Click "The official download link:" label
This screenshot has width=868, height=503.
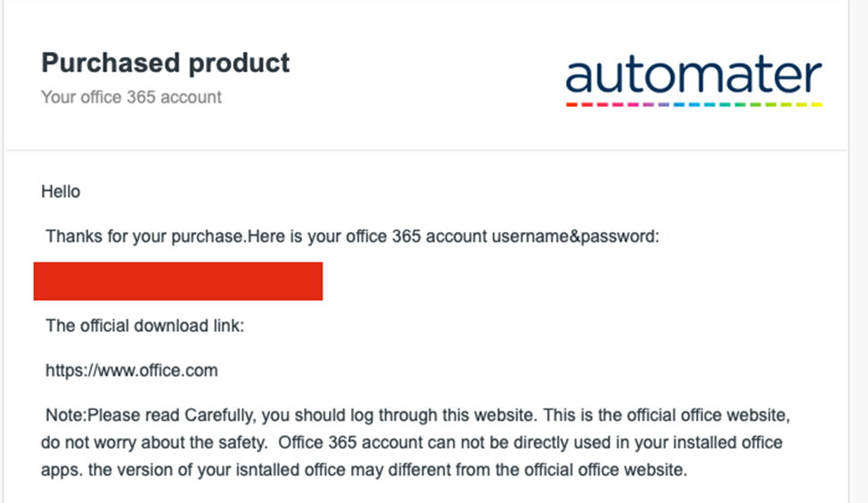coord(145,326)
